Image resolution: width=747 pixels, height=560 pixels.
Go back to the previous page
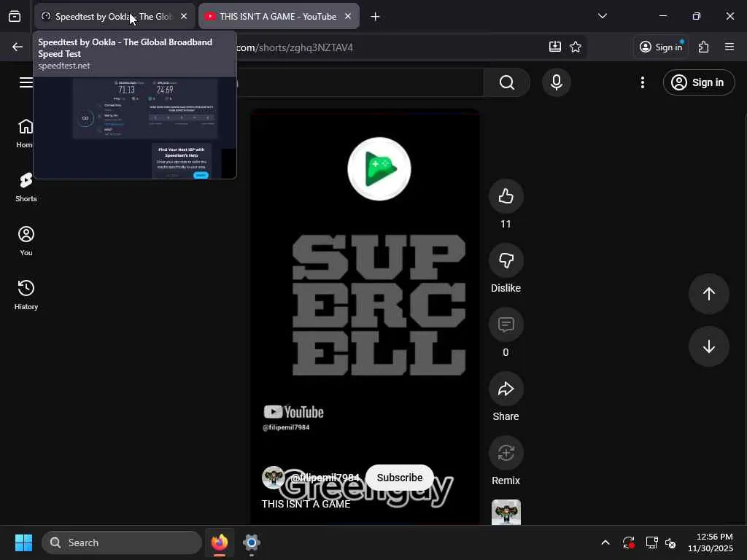[18, 47]
